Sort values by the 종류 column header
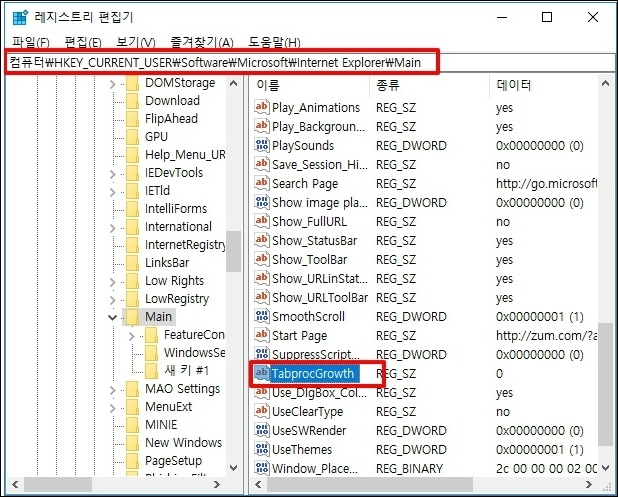Screen dimensions: 618x497 click(429, 85)
